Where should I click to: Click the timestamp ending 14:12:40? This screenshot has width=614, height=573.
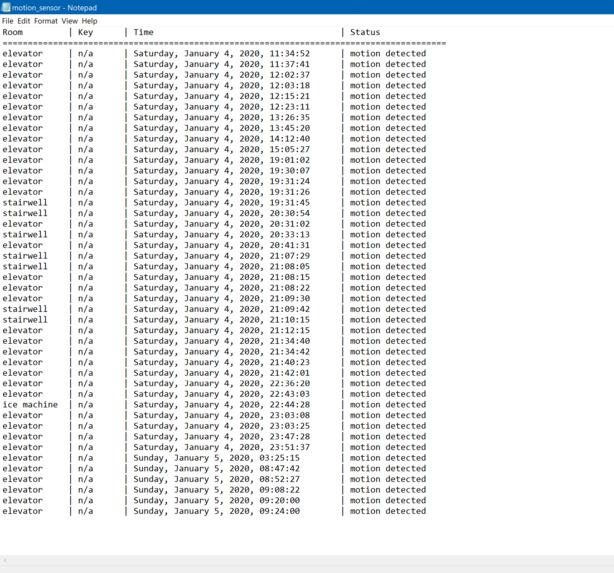[x=222, y=139]
